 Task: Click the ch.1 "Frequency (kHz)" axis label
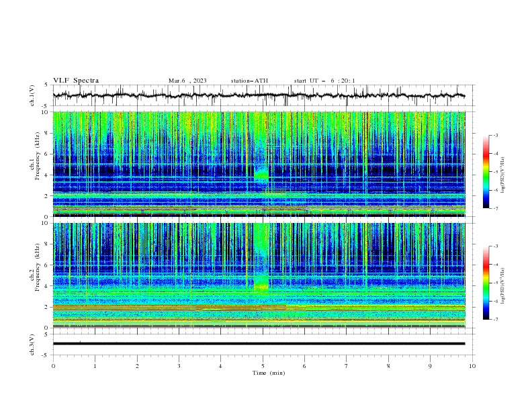(37, 156)
